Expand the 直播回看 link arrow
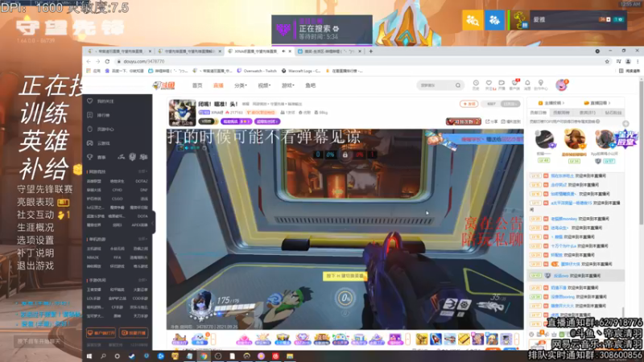 click(609, 103)
